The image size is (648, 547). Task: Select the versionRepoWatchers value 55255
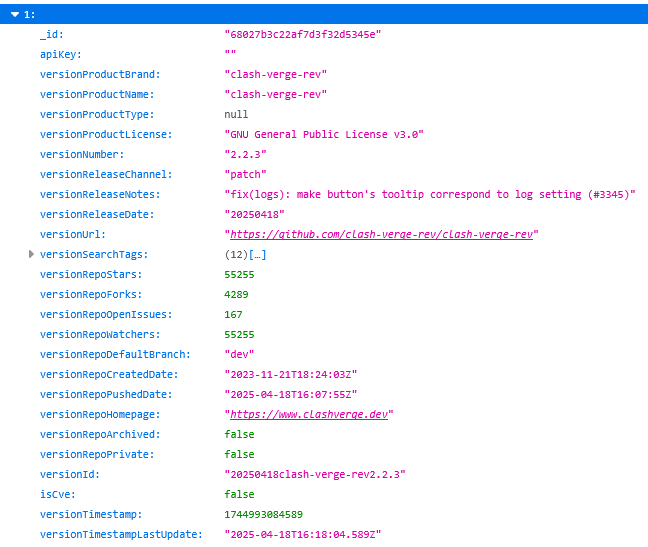(239, 334)
